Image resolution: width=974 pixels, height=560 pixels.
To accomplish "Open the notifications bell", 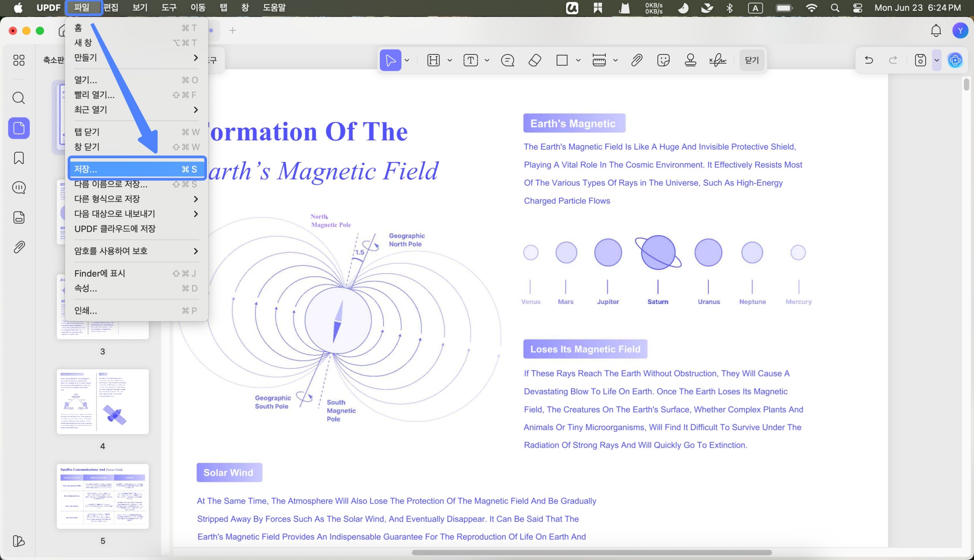I will (x=936, y=30).
